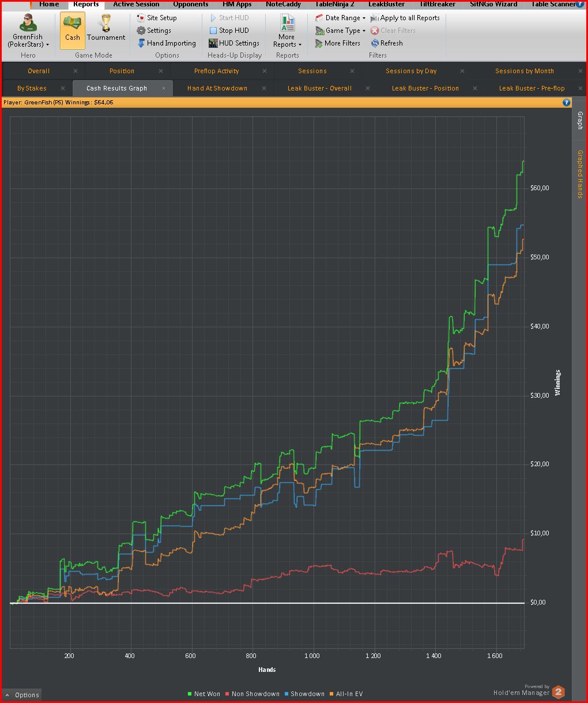
Task: Toggle the Non Showdown legend line
Action: point(252,694)
